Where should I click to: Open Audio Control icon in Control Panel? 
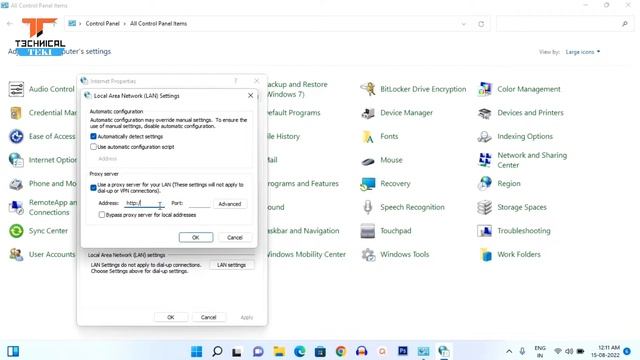click(x=16, y=89)
